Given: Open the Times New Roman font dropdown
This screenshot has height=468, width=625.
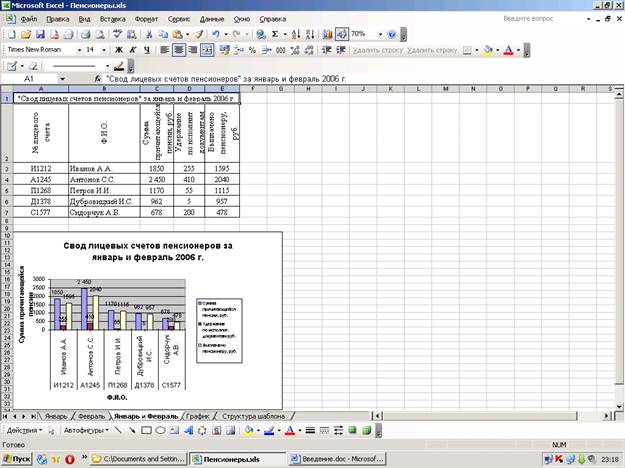Looking at the screenshot, I should click(76, 49).
